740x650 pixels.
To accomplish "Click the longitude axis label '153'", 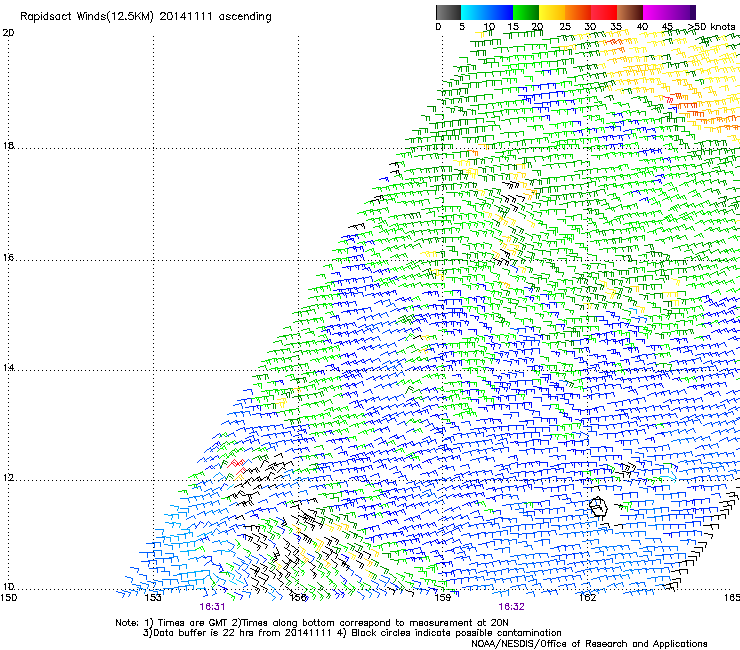I will click(153, 598).
